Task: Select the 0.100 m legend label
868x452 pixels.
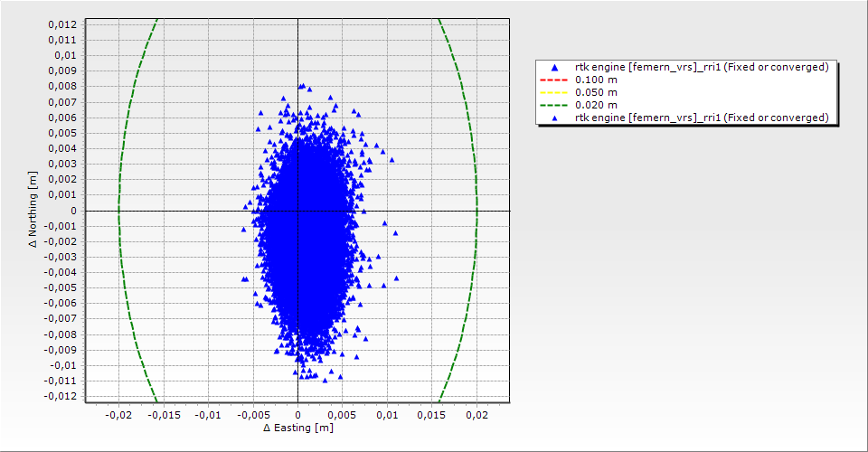Action: coord(596,80)
